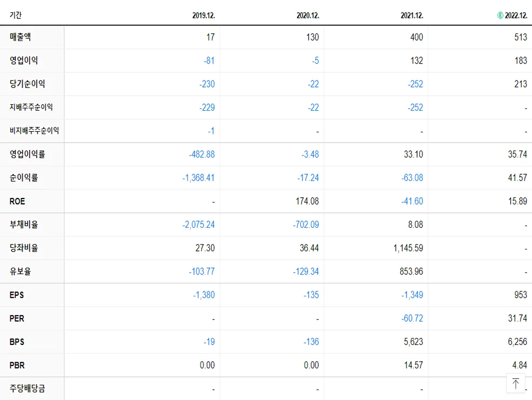
Task: Click the 매출액 value 130
Action: [x=313, y=37]
